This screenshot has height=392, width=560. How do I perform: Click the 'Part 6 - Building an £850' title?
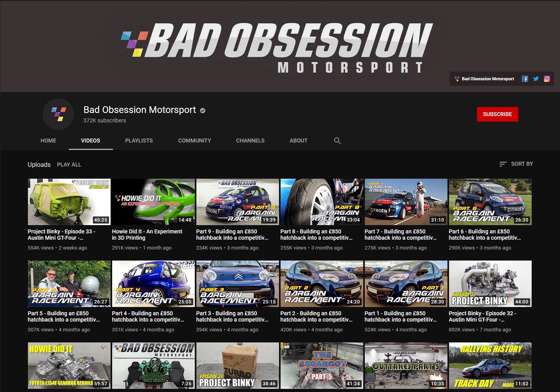[485, 235]
